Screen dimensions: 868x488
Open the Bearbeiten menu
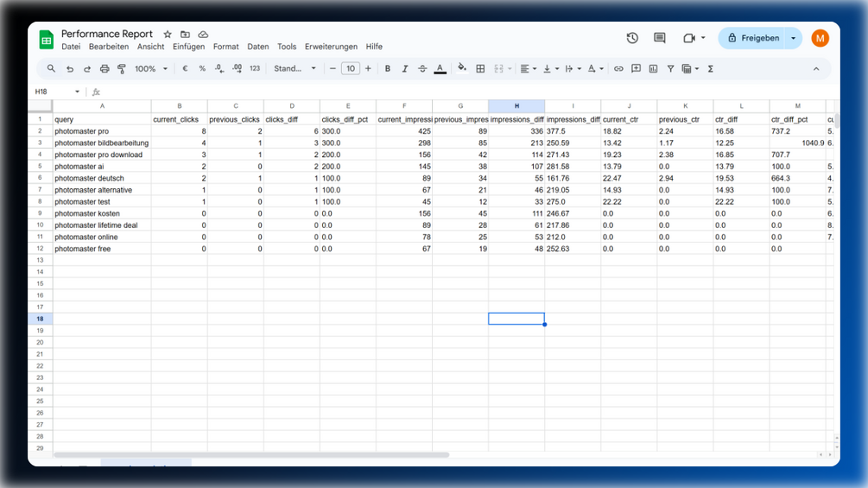pyautogui.click(x=109, y=47)
